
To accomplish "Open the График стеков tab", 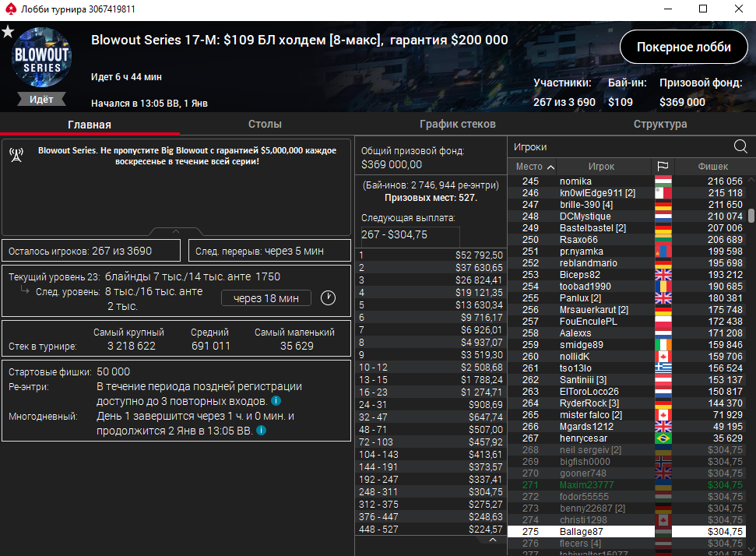I will pos(458,124).
